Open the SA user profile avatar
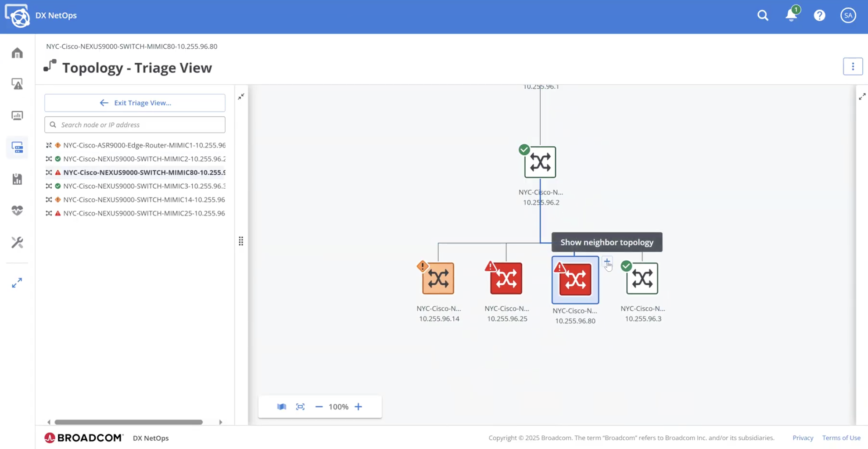This screenshot has height=449, width=868. coord(848,15)
